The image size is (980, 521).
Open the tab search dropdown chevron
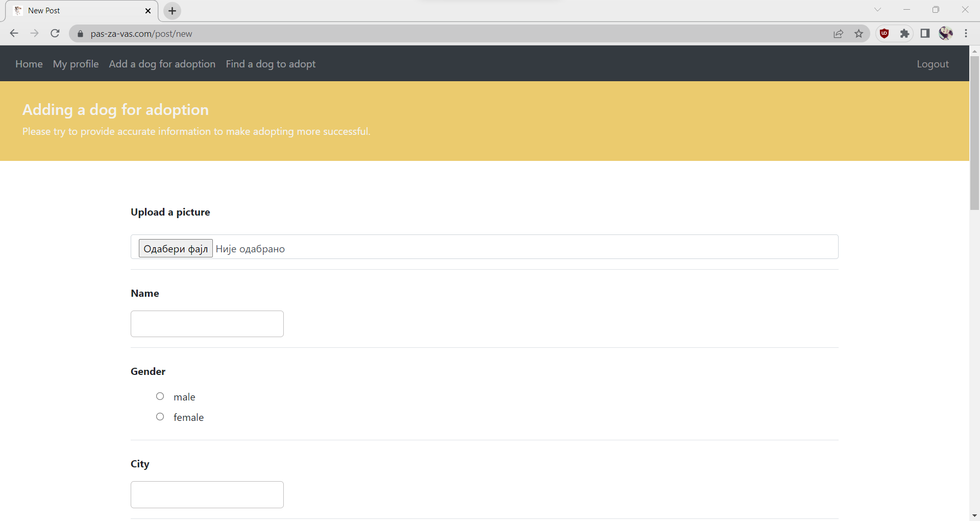pyautogui.click(x=878, y=9)
